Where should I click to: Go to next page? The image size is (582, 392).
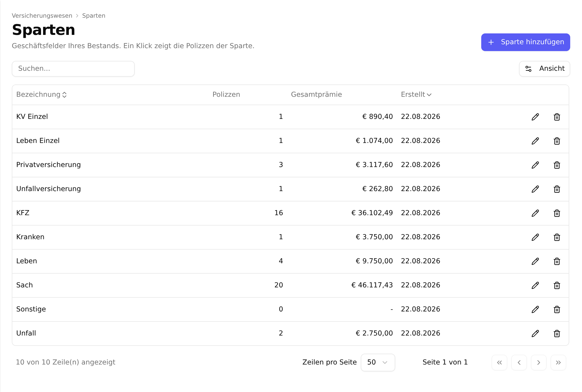[538, 363]
